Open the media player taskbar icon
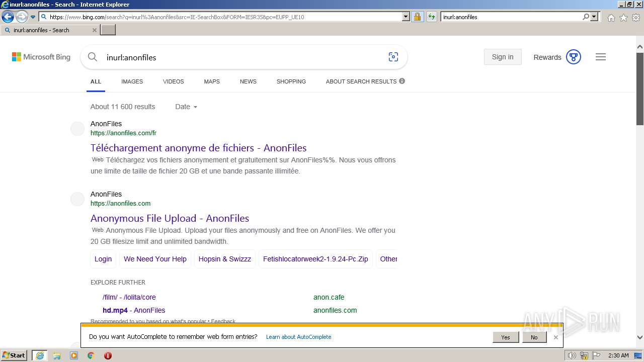644x362 pixels. (74, 355)
